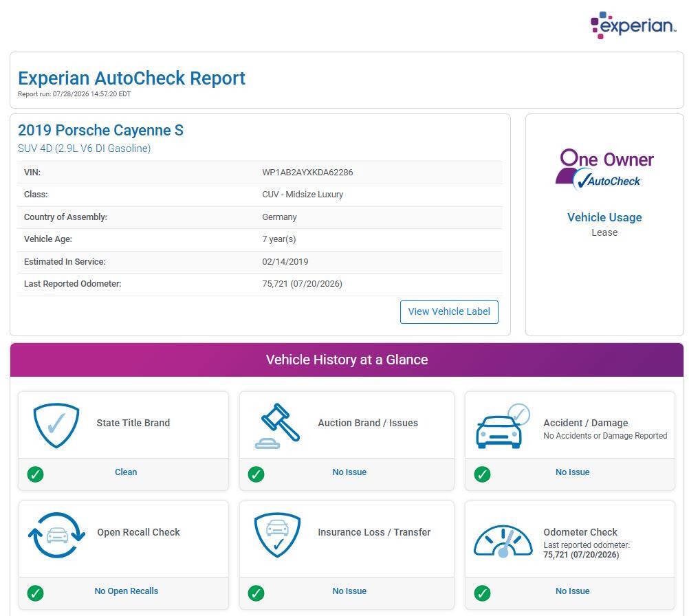Click green checkmark beside Clean
Image resolution: width=689 pixels, height=616 pixels.
click(35, 474)
